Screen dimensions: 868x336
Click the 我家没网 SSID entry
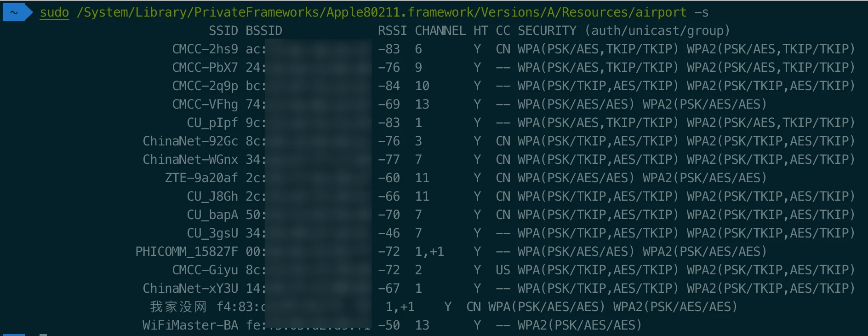178,307
